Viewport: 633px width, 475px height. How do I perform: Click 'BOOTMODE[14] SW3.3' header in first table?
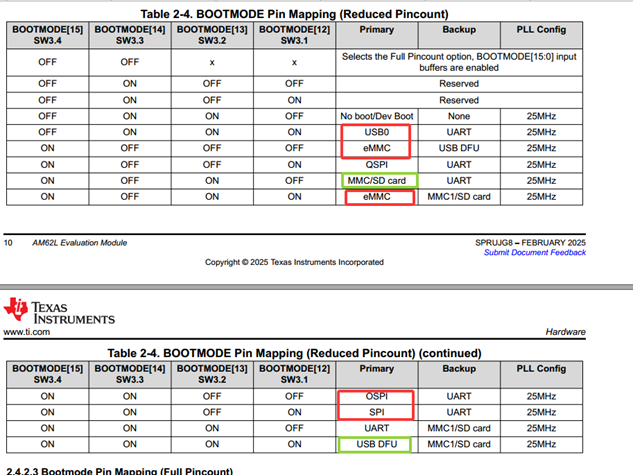click(130, 35)
